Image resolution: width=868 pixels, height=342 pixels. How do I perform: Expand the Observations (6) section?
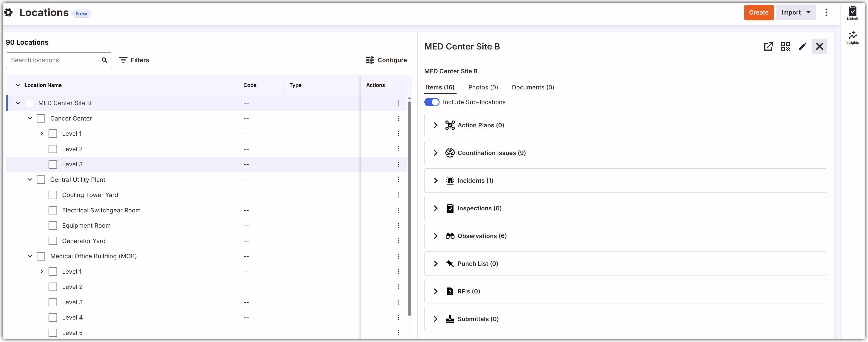coord(435,236)
